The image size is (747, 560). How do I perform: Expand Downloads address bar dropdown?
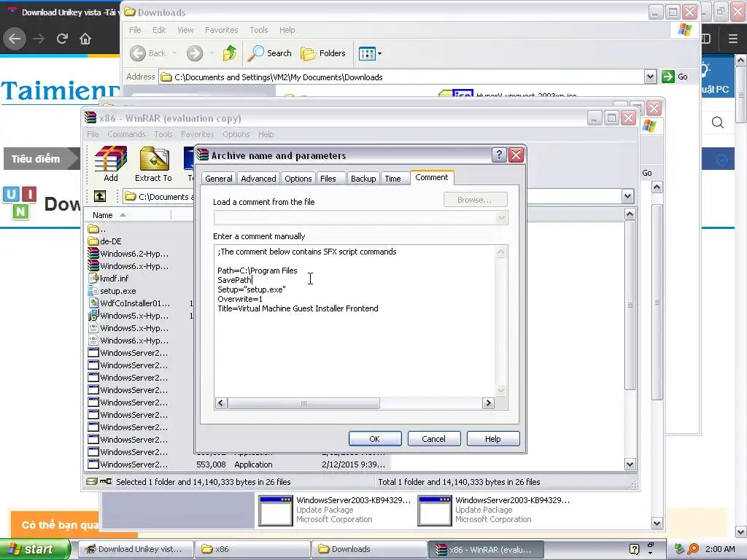point(650,77)
